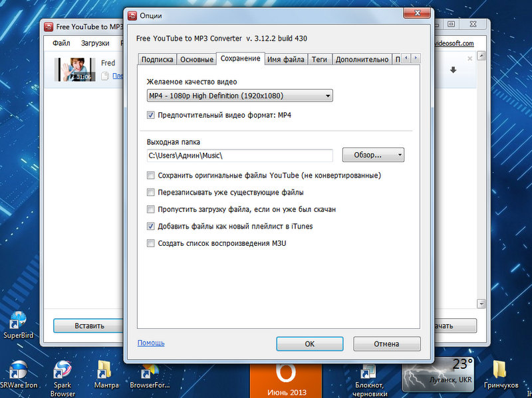Click the Выходная папка path field
Viewport: 532px width, 398px height.
[239, 155]
